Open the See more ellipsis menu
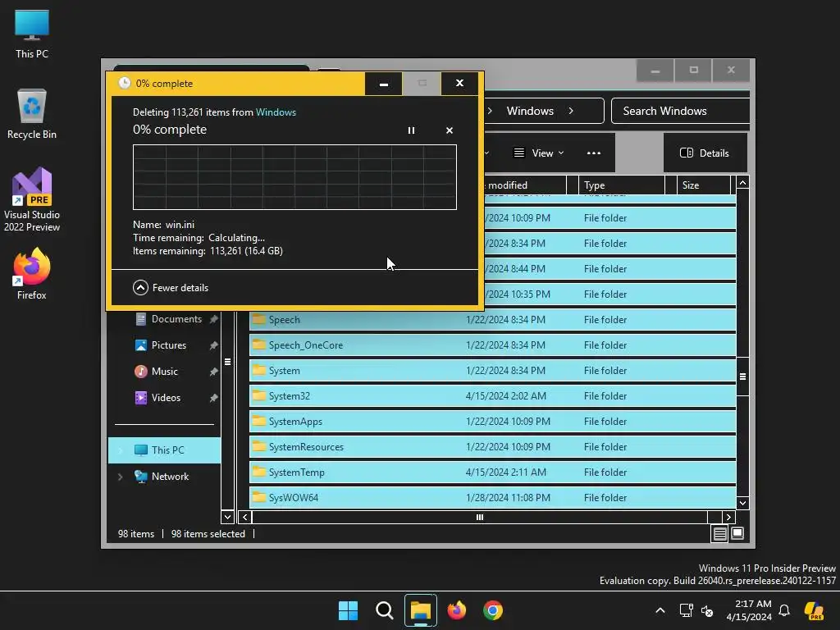The image size is (840, 630). 594,153
